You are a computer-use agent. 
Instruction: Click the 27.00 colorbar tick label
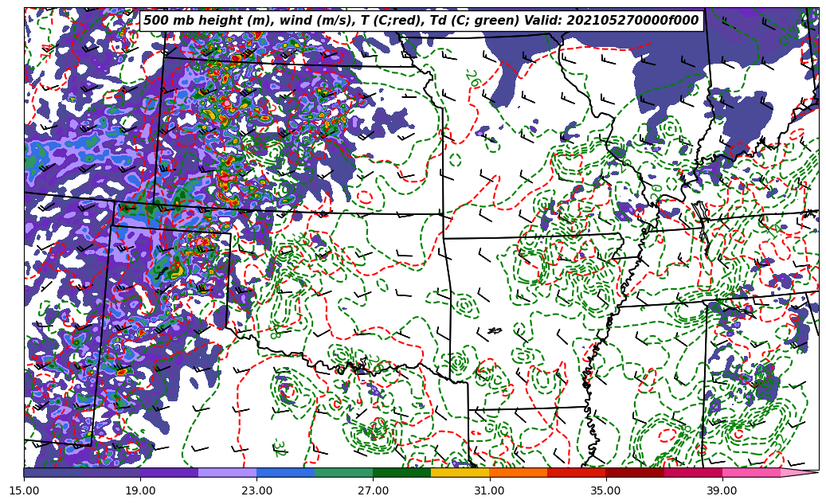[373, 490]
